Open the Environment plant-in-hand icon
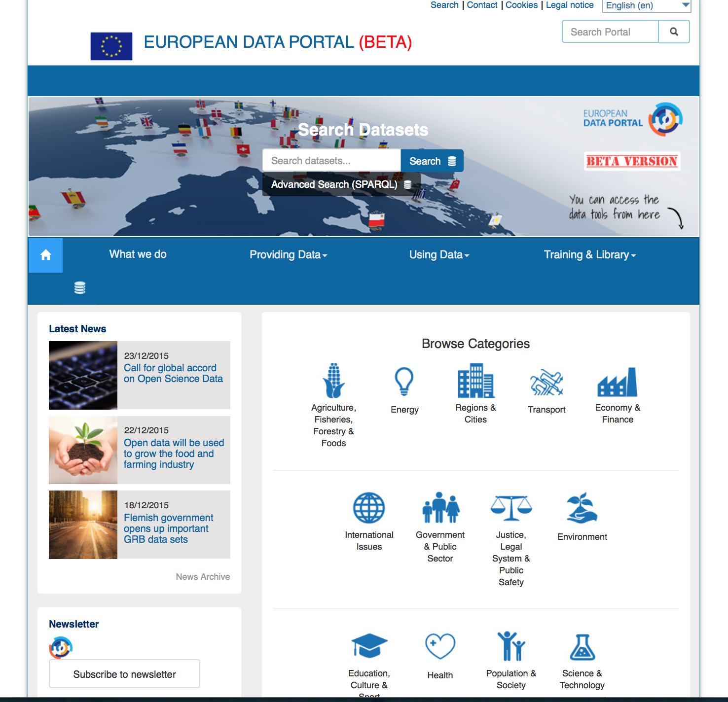The width and height of the screenshot is (728, 702). click(582, 508)
